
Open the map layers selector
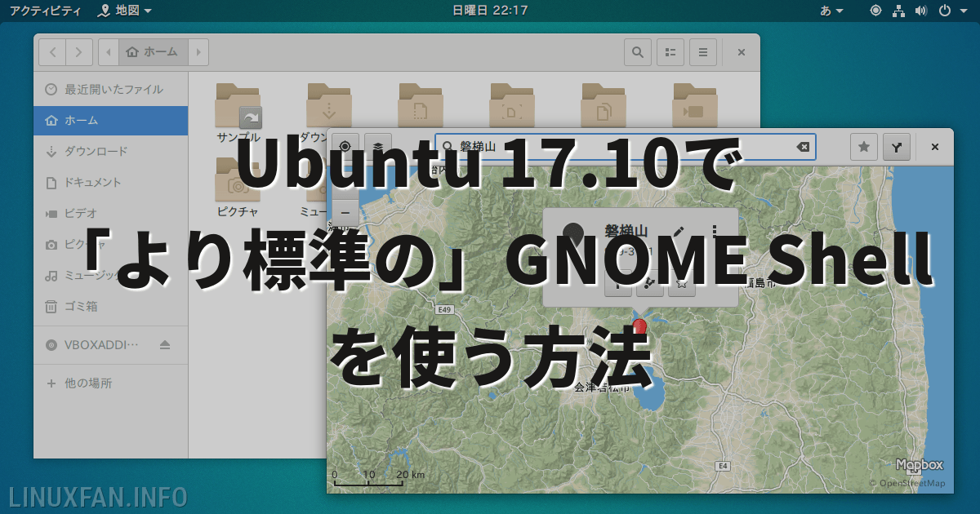pyautogui.click(x=378, y=147)
